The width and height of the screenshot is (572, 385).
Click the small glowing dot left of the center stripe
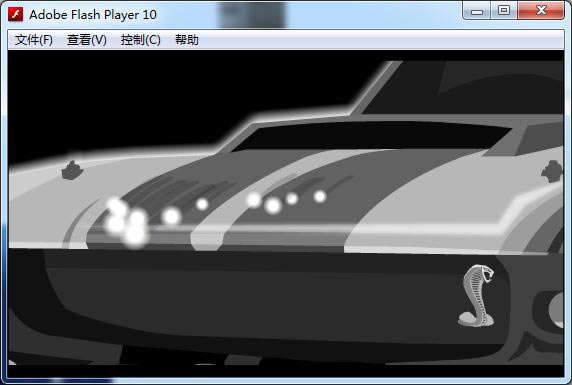(202, 204)
